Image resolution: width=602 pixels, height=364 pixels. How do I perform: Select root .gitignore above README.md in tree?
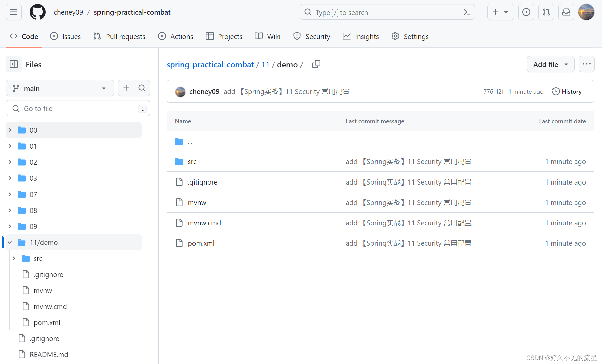pos(44,338)
